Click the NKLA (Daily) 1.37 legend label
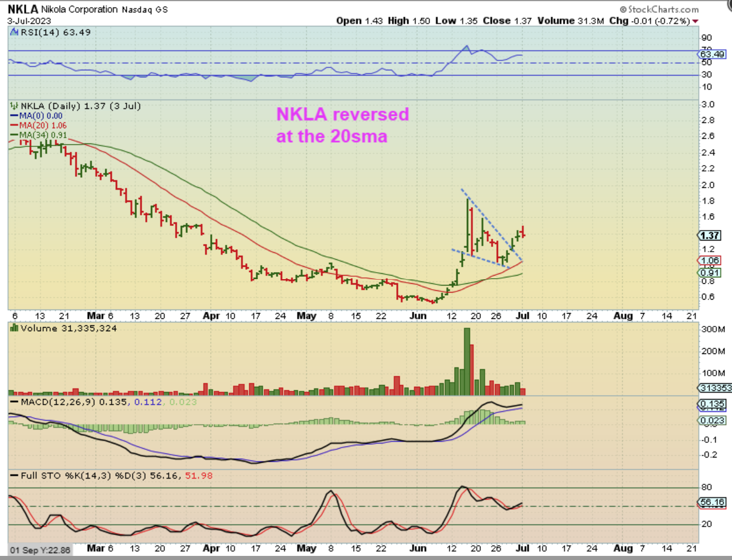732x560 pixels. pyautogui.click(x=81, y=106)
